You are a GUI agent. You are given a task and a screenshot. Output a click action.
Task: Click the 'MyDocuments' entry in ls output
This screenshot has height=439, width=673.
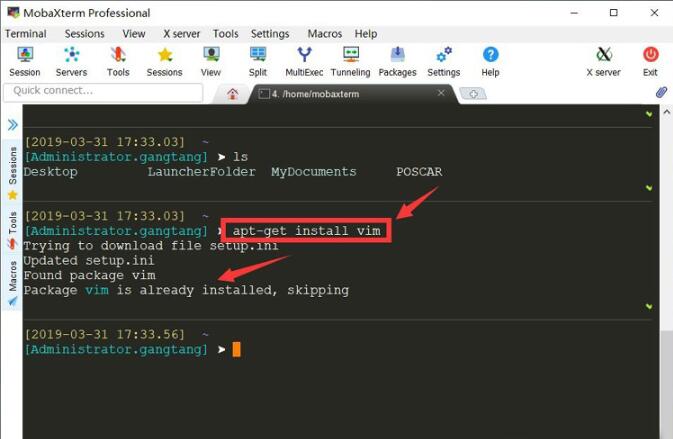coord(314,172)
